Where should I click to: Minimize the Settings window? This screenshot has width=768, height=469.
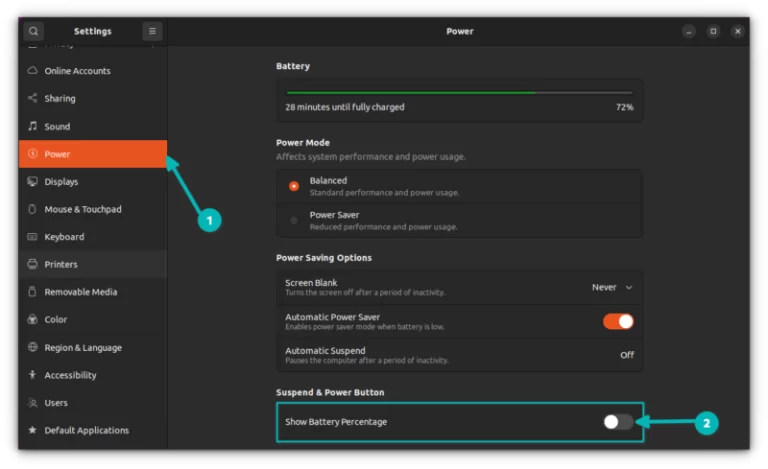pyautogui.click(x=689, y=31)
